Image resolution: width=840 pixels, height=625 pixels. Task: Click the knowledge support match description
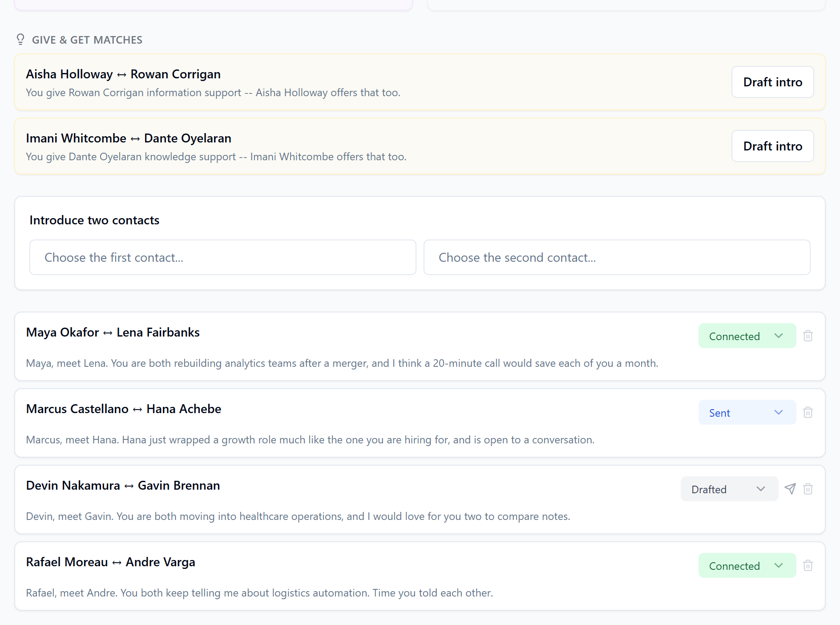click(216, 157)
